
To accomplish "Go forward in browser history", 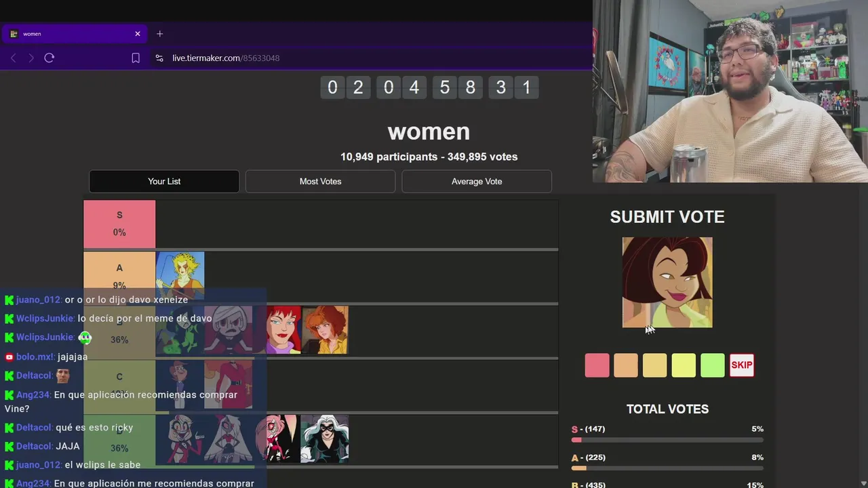I will tap(31, 58).
